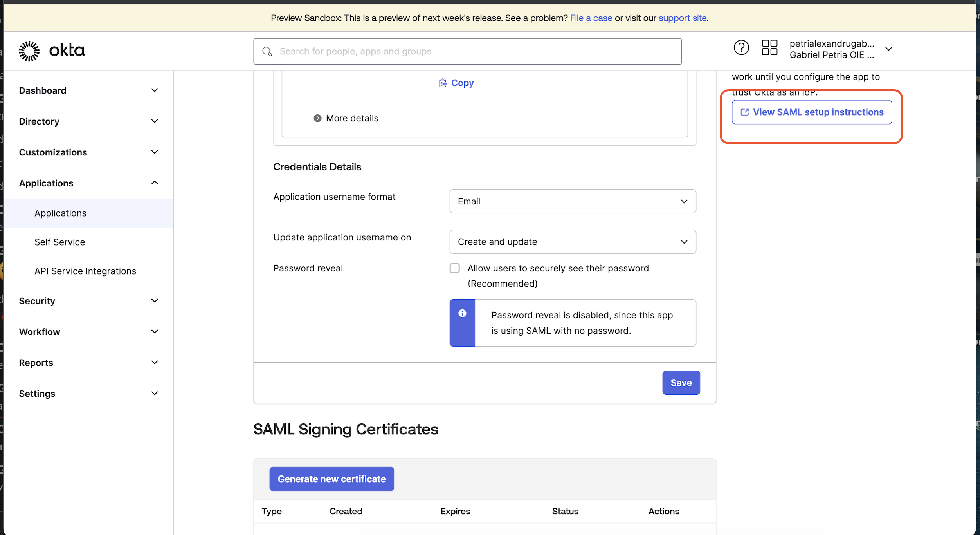
Task: Click the info icon on the SAML notice
Action: [462, 313]
